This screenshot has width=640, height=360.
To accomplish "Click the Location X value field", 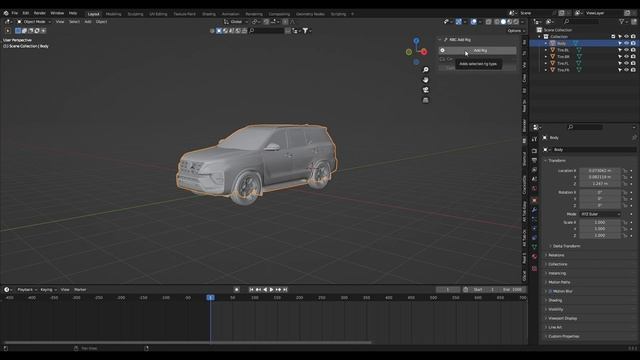I will 600,171.
